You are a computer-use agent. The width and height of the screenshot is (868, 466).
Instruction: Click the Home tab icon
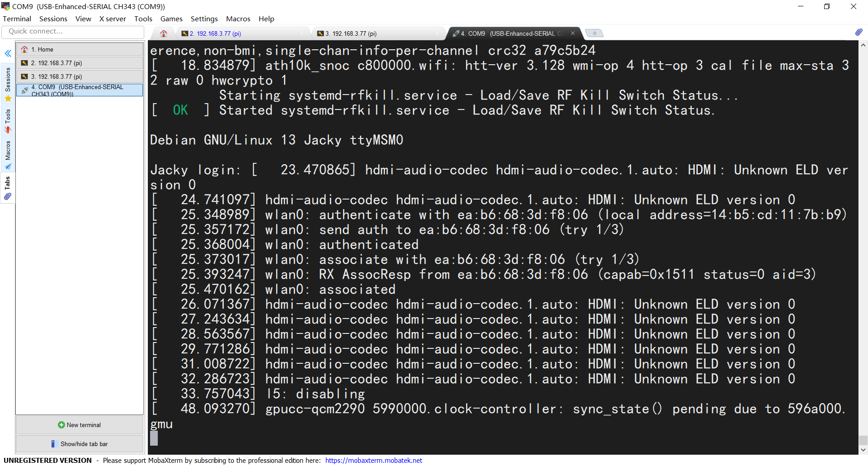click(x=164, y=33)
